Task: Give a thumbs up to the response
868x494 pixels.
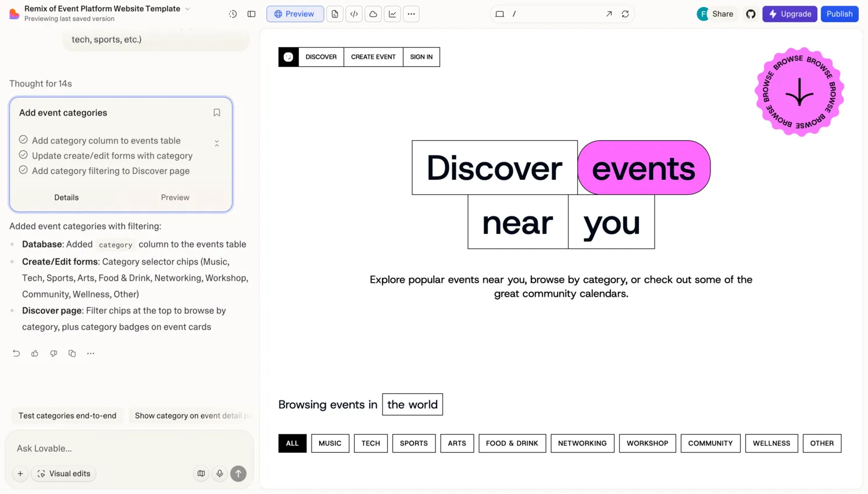Action: pyautogui.click(x=35, y=353)
